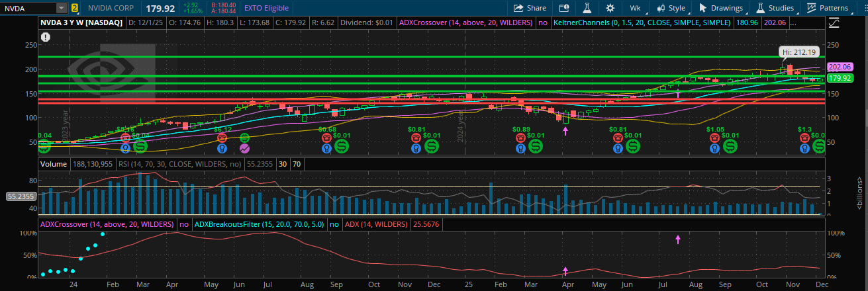Click the NVDA symbol input field

point(28,8)
